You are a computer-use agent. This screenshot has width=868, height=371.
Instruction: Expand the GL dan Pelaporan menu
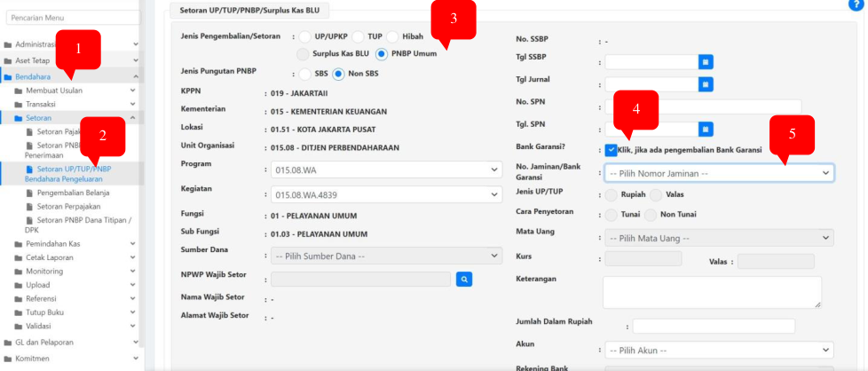click(44, 342)
